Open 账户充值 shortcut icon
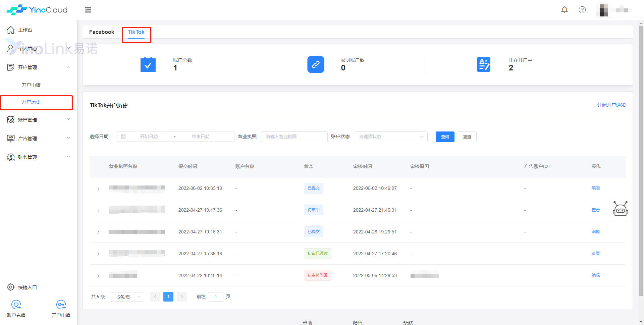The height and width of the screenshot is (325, 644). point(16,305)
